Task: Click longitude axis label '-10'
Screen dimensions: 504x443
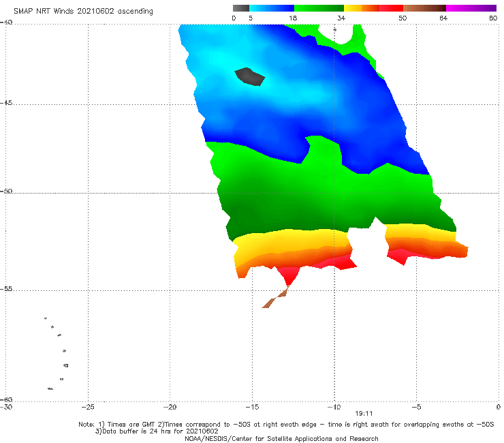Action: (x=334, y=408)
